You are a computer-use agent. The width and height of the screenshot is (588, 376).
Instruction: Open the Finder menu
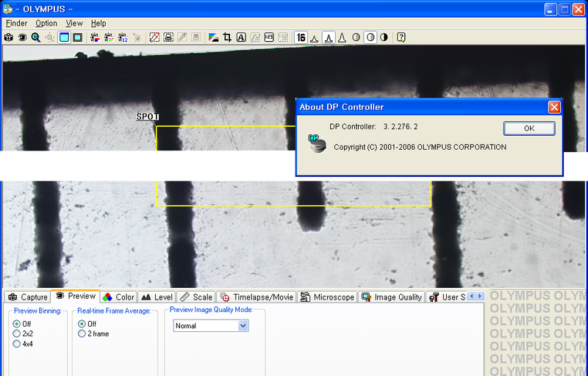pos(16,23)
